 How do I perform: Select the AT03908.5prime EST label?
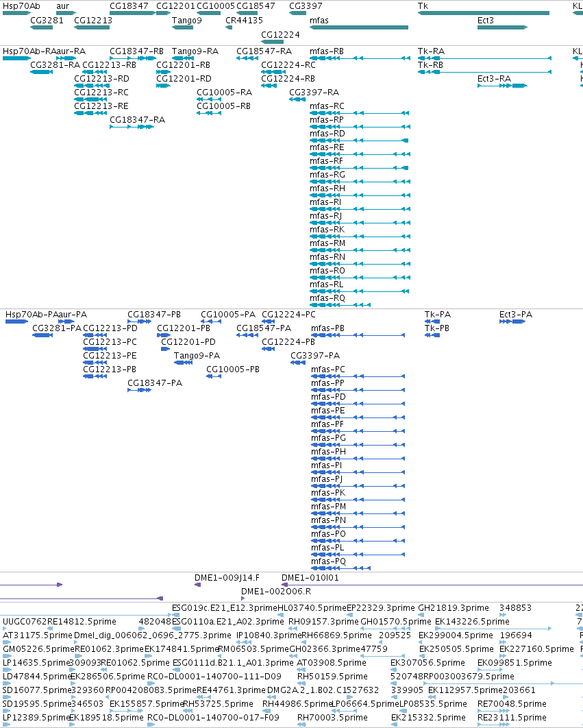point(332,663)
